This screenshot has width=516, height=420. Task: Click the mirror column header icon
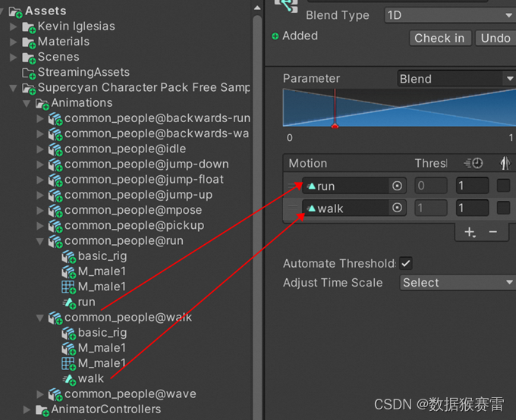[505, 163]
